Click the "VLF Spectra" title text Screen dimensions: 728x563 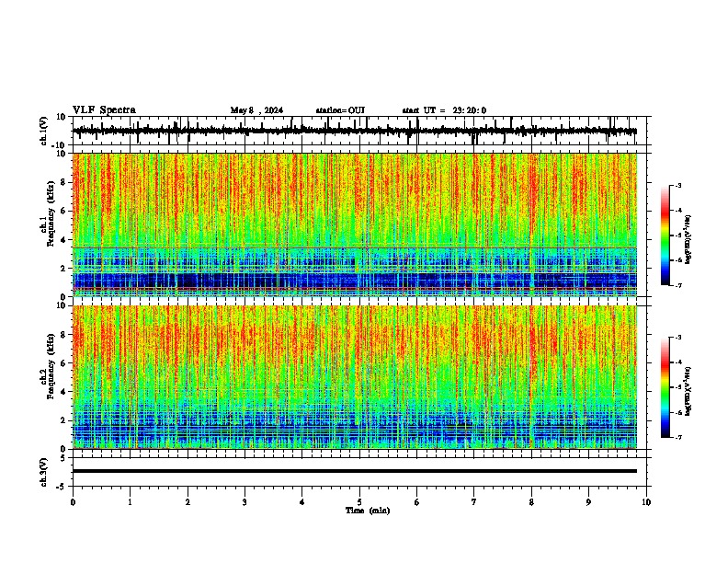(104, 110)
